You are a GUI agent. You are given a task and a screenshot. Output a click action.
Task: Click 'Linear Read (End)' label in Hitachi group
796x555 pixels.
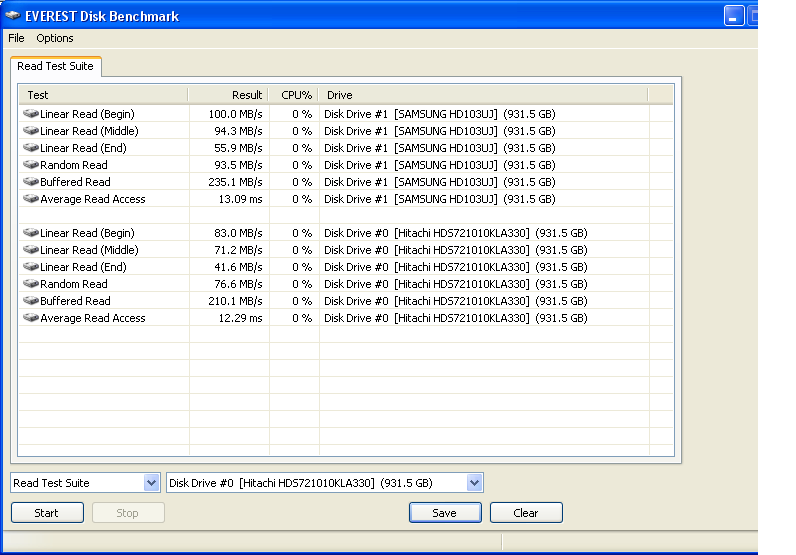[83, 267]
